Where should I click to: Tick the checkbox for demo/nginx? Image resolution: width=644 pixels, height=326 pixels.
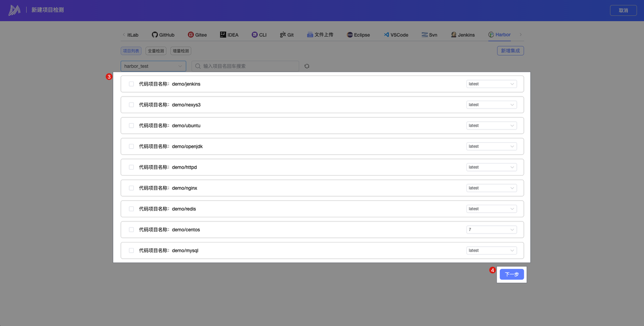(x=131, y=188)
